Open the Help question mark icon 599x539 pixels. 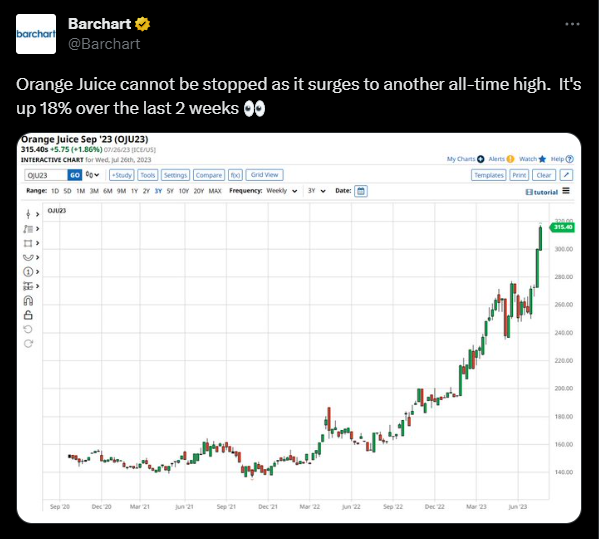tap(570, 159)
